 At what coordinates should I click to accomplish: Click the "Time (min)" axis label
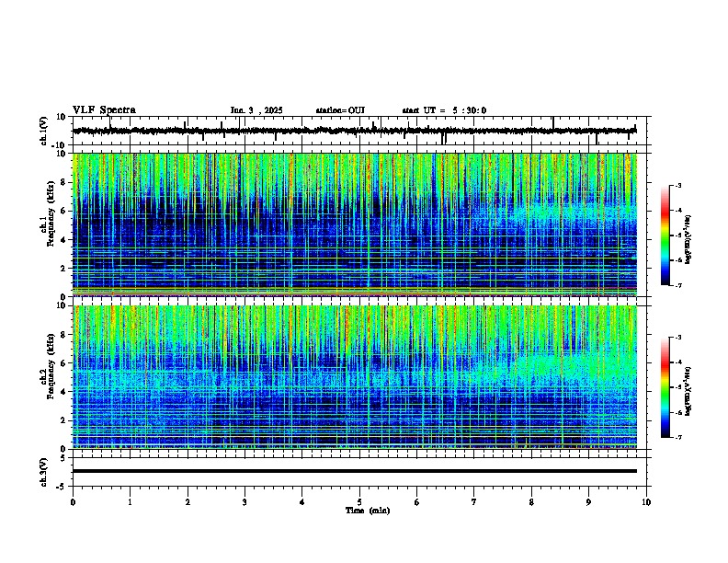coord(368,511)
